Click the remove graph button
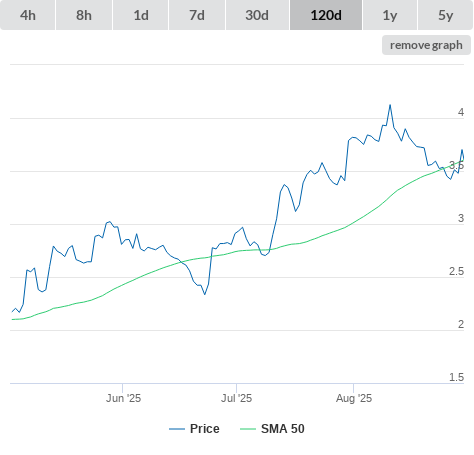The image size is (474, 455). pyautogui.click(x=426, y=45)
